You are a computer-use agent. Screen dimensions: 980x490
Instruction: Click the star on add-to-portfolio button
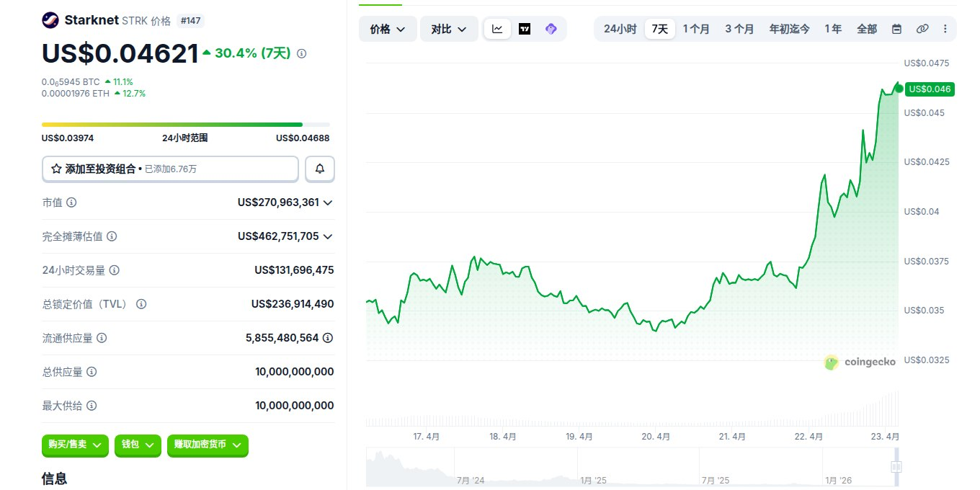point(56,169)
